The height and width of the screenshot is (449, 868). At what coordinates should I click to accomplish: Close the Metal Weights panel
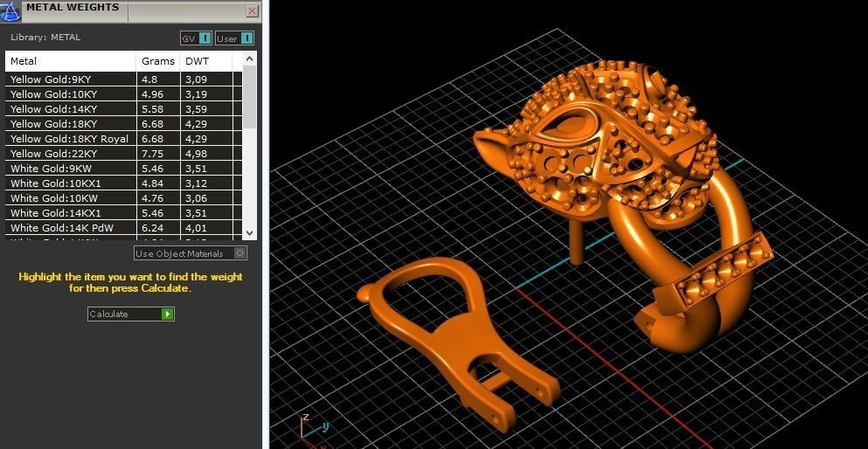252,10
